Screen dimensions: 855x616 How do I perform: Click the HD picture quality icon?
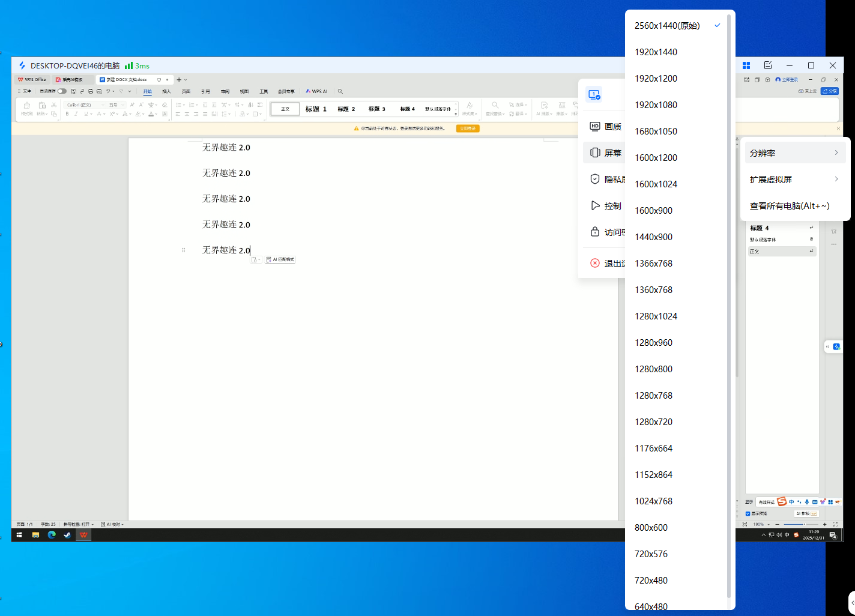595,127
